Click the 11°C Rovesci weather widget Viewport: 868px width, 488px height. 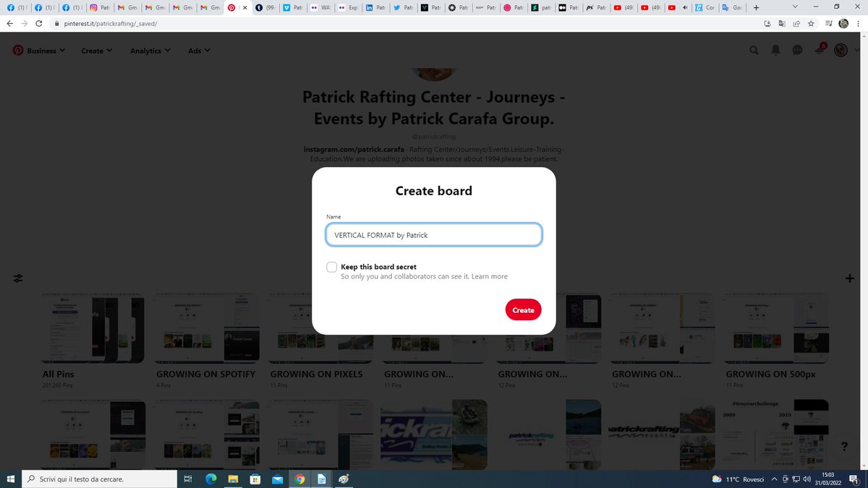tap(739, 479)
